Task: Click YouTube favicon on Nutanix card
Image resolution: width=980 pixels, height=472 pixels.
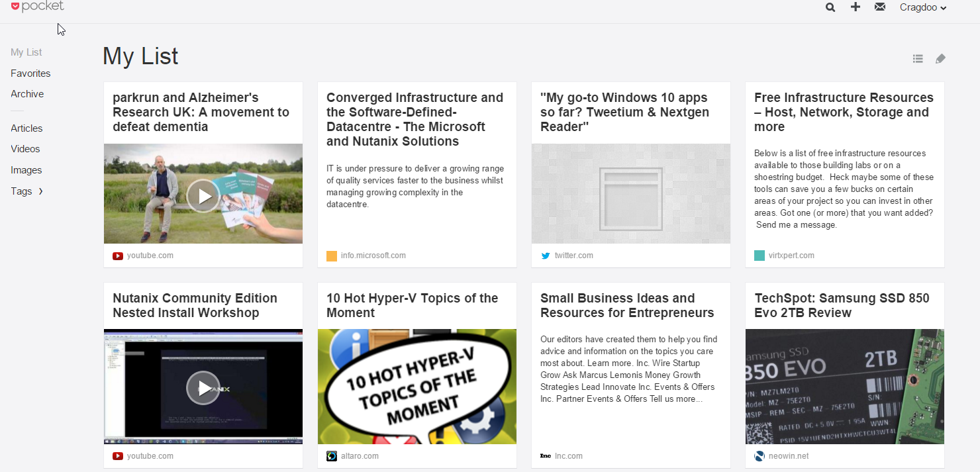Action: click(118, 456)
